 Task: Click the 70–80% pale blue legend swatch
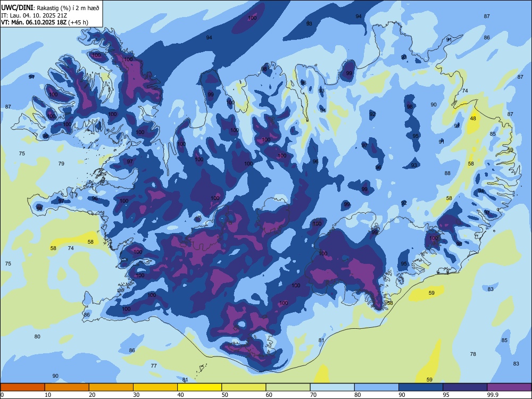332,387
